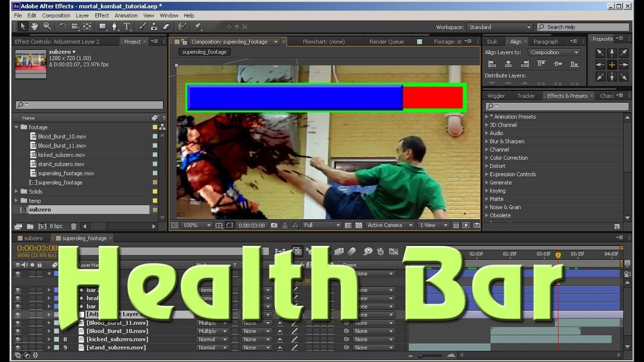Click Reposition anchor up arrow

[612, 52]
